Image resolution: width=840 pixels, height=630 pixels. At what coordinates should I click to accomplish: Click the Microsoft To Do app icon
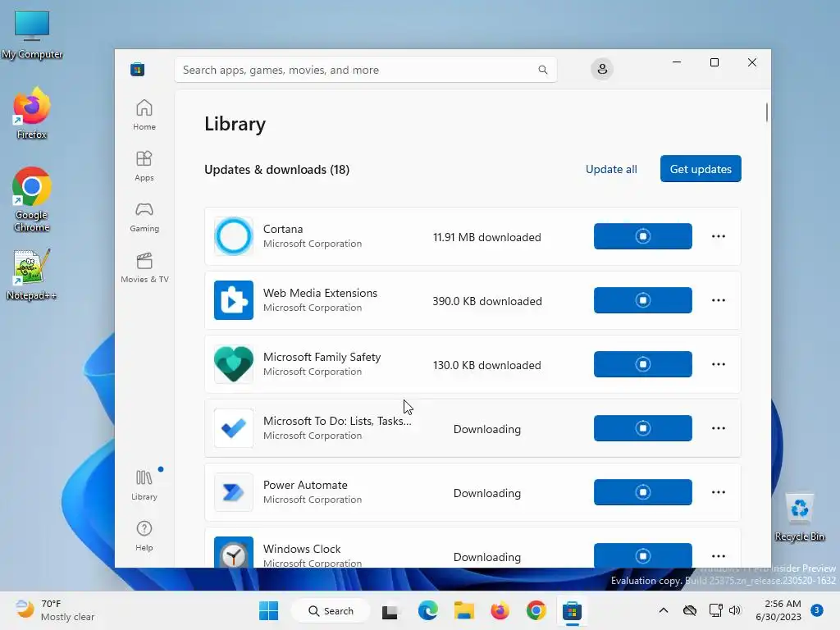pyautogui.click(x=234, y=428)
